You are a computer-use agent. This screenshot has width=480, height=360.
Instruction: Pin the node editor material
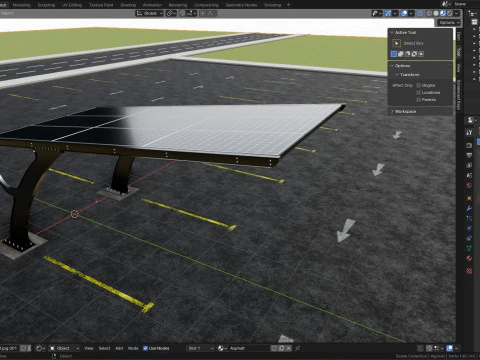tap(298, 348)
